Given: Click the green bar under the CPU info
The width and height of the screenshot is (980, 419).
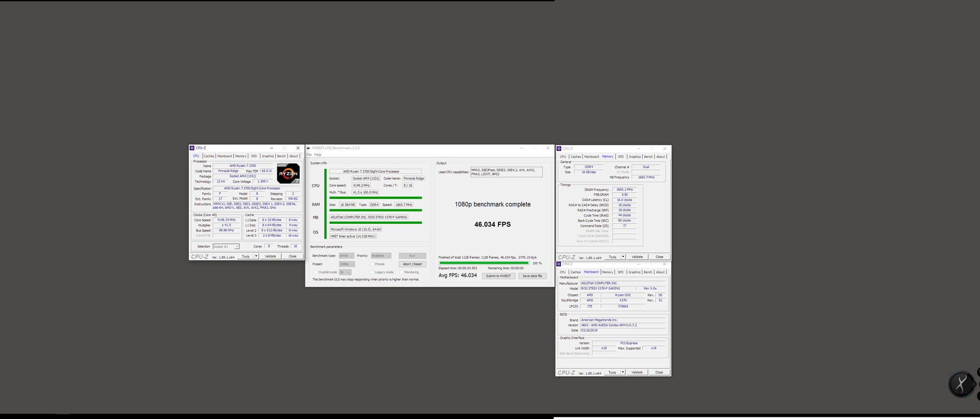Looking at the screenshot, I should pos(376,198).
